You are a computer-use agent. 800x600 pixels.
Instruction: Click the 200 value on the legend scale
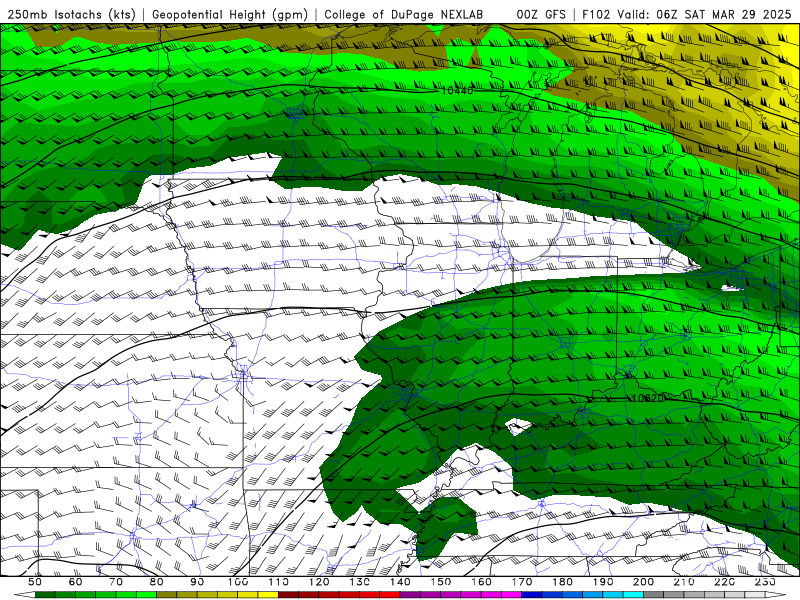pos(643,582)
